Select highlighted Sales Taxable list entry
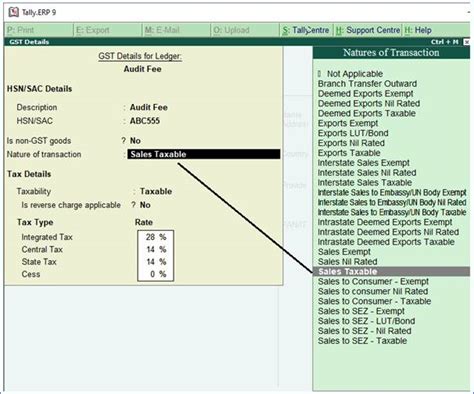474x394 pixels. 391,271
